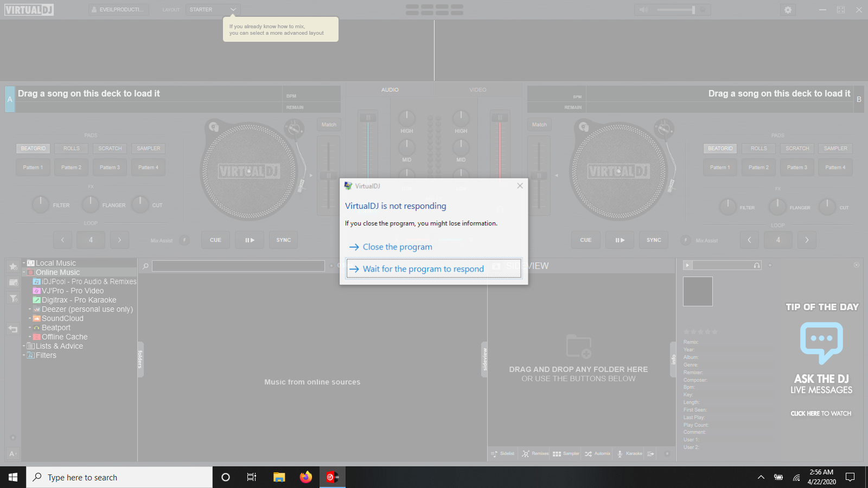Decrease loop size on deck A
868x488 pixels.
62,240
